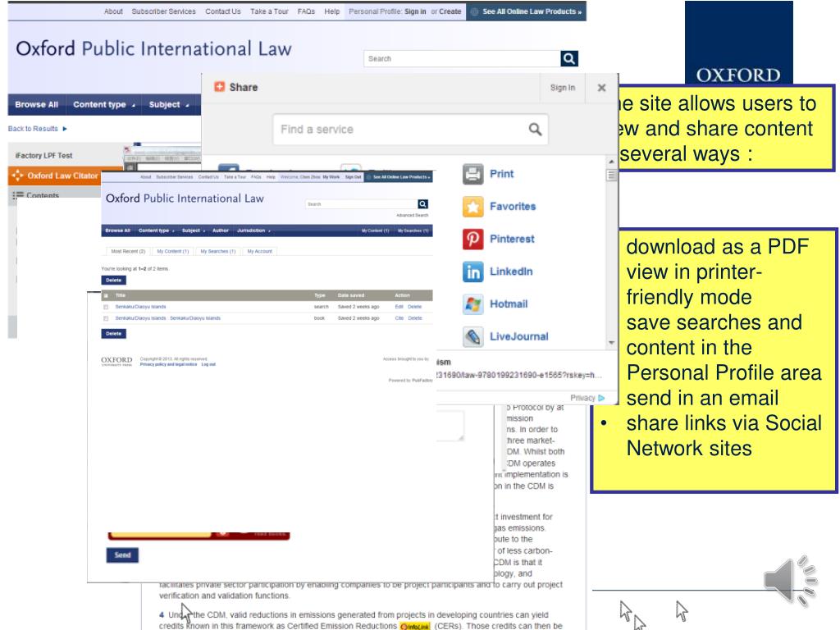
Task: Open Contact Us in top bar
Action: (x=223, y=11)
